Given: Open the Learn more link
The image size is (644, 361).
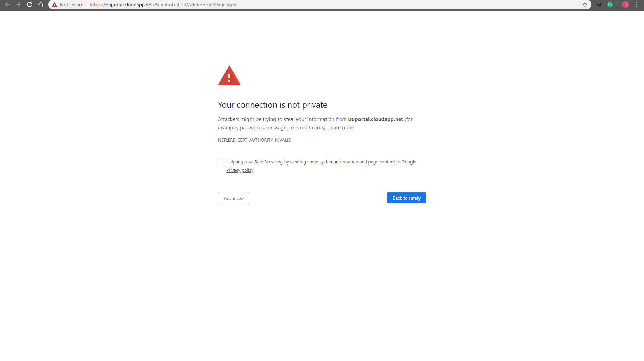Looking at the screenshot, I should click(x=341, y=127).
